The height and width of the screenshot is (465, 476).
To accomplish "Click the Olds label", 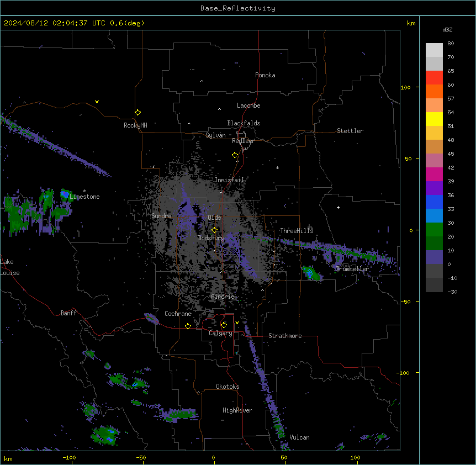I will pyautogui.click(x=214, y=218).
